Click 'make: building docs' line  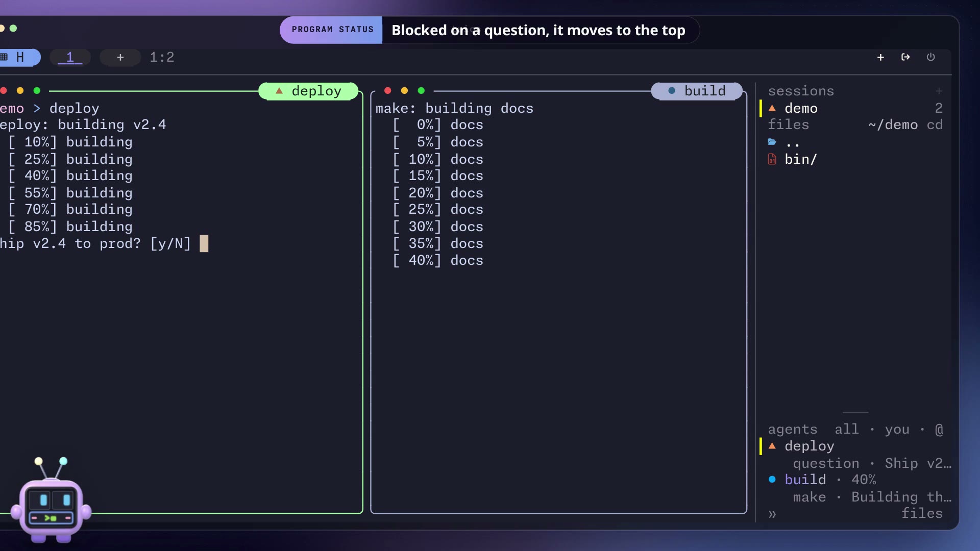coord(454,108)
